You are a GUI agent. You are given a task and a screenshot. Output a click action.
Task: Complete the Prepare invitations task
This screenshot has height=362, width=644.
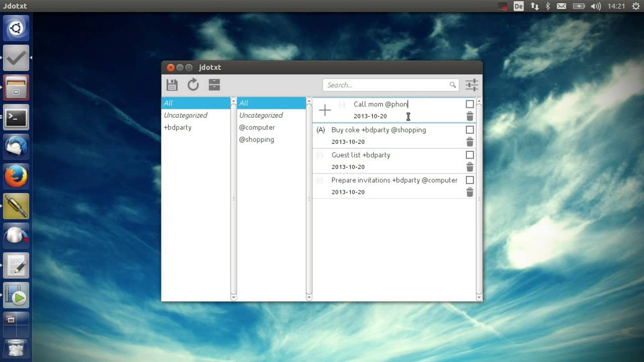(470, 180)
